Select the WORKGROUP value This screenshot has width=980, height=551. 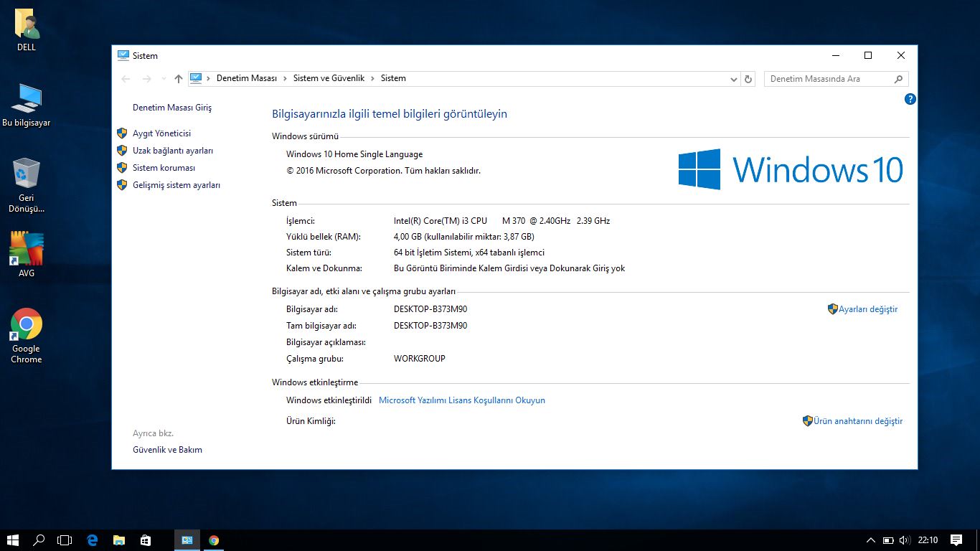coord(420,359)
